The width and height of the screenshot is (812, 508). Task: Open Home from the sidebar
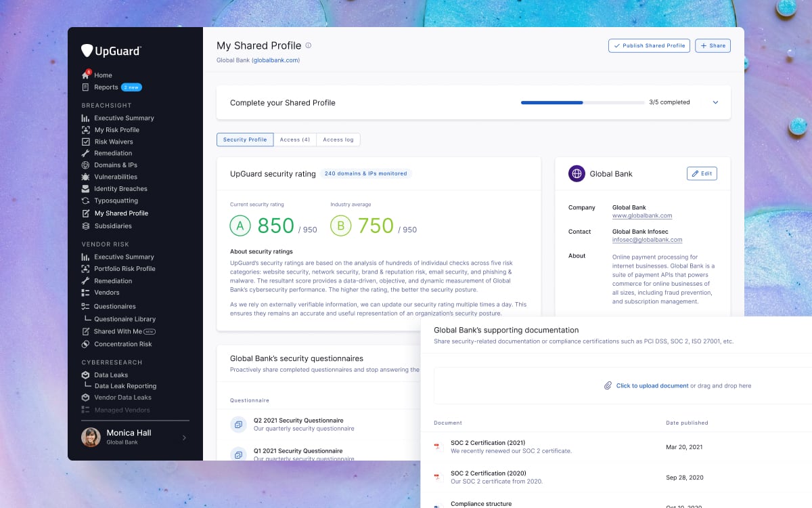point(97,75)
